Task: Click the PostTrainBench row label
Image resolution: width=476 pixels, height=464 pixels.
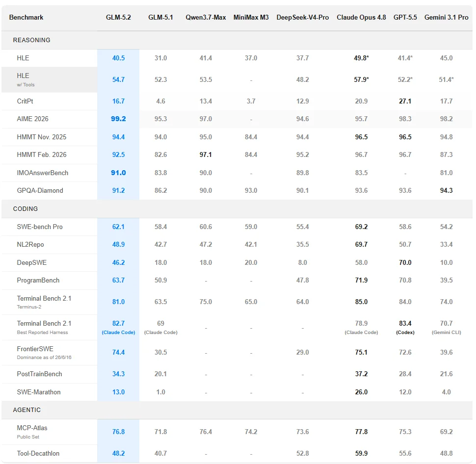Action: tap(39, 374)
